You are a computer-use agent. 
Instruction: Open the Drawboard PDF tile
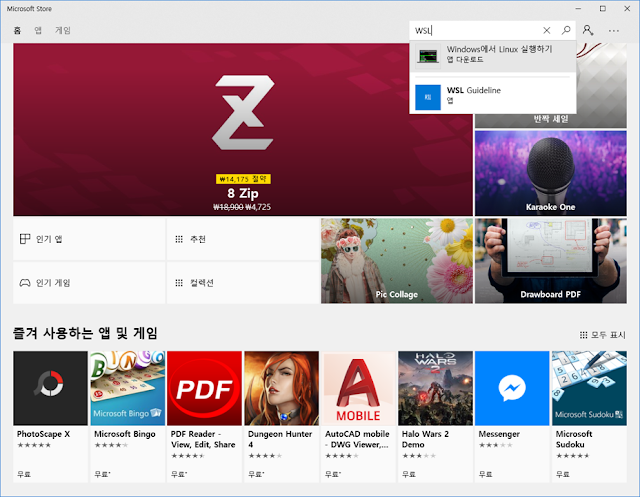pos(551,261)
